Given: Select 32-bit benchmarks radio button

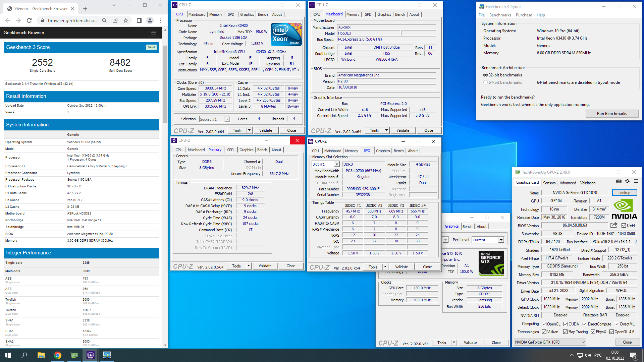Looking at the screenshot, I should [485, 75].
